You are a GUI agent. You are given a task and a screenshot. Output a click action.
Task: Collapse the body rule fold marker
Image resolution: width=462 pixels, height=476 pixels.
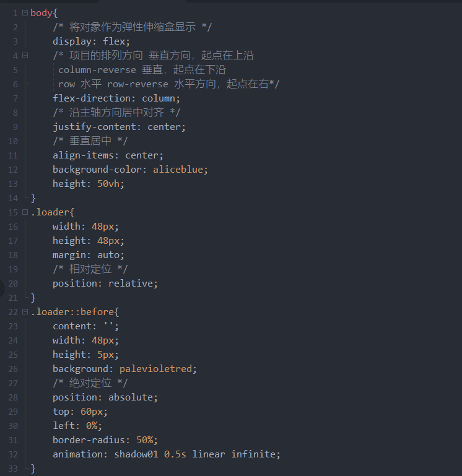(x=25, y=13)
